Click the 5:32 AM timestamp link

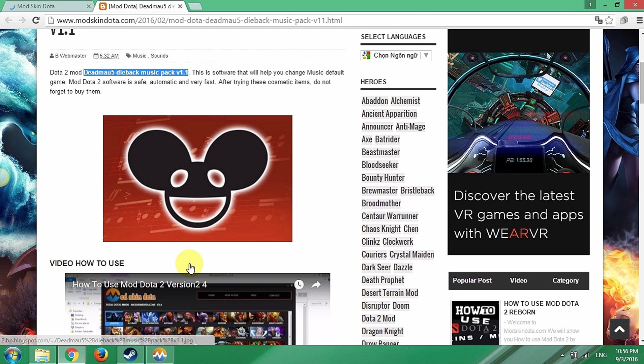(109, 56)
